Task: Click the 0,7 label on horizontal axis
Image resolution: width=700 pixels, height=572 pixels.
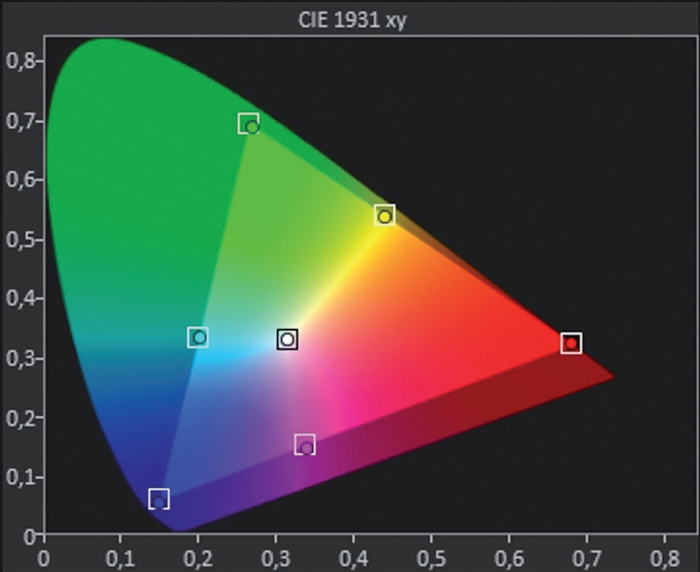Action: click(x=587, y=555)
